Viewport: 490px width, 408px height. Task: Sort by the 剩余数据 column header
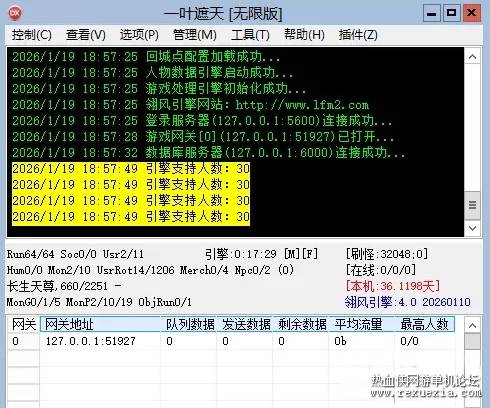[x=301, y=324]
